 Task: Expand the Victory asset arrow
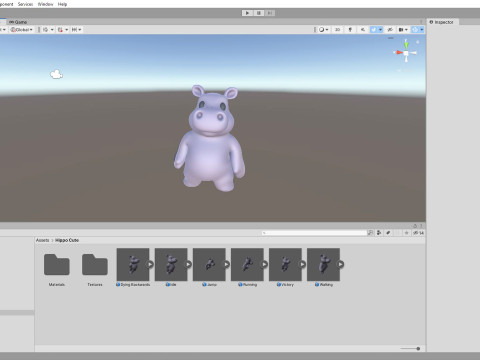(x=302, y=264)
